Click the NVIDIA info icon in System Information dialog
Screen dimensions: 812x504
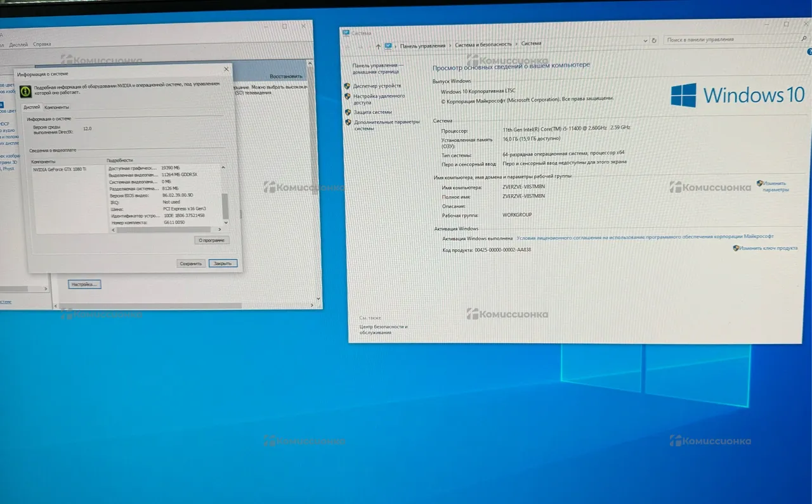click(x=25, y=91)
